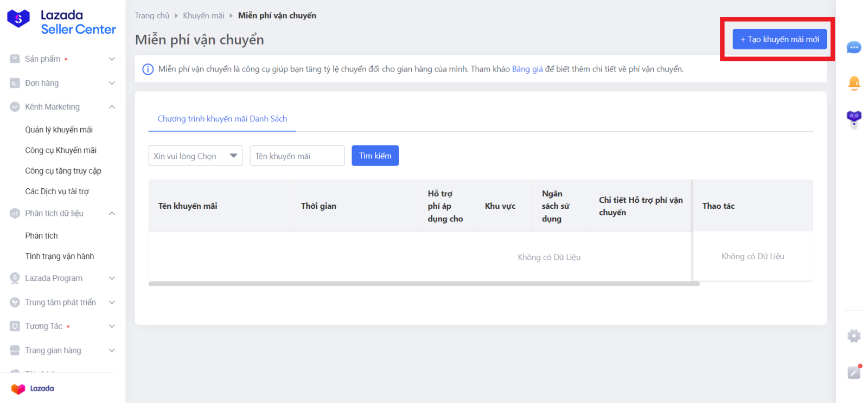This screenshot has height=403, width=868.
Task: Open settings via the gear icon
Action: 854,336
